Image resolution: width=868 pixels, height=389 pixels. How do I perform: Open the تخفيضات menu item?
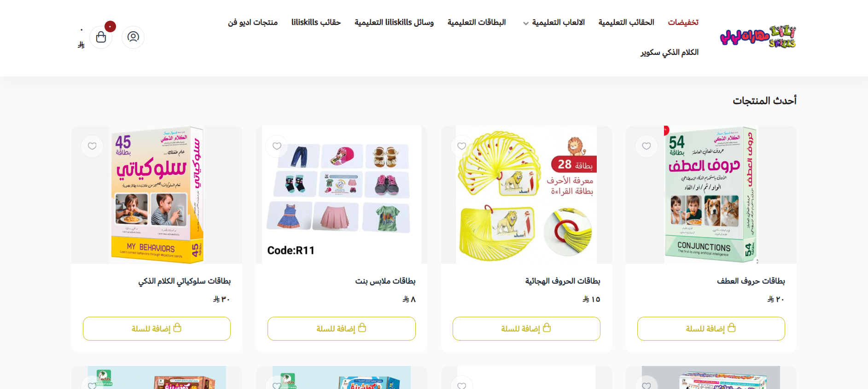click(683, 22)
